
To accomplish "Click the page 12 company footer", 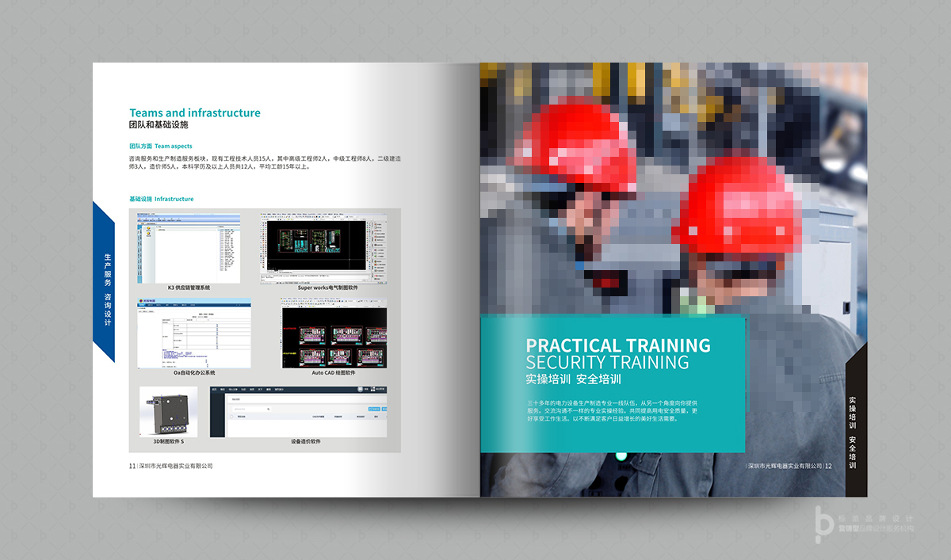I will click(x=789, y=467).
